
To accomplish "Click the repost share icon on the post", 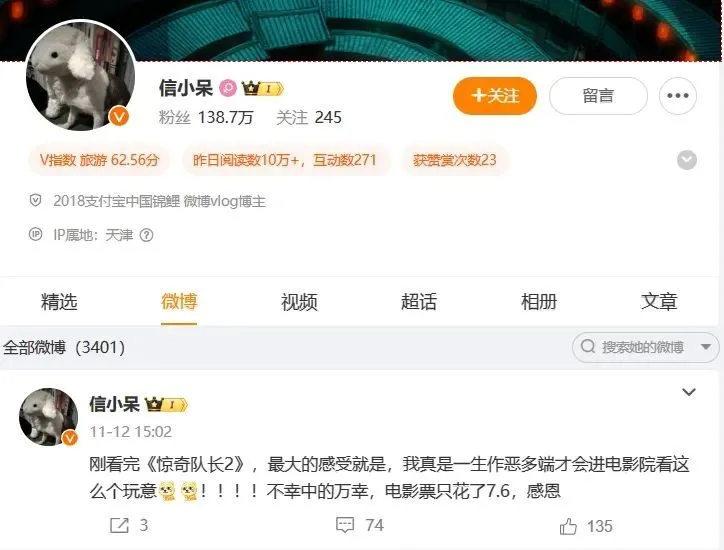I will click(x=119, y=526).
